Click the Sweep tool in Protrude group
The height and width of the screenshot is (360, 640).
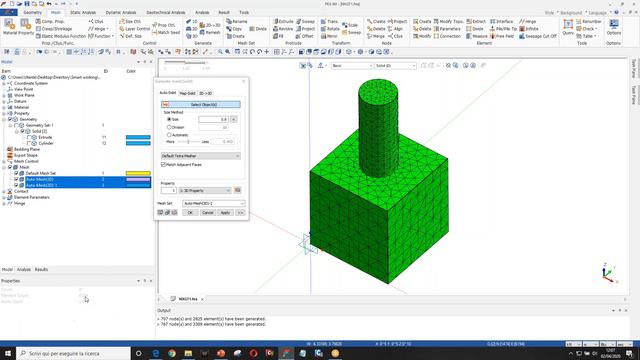pyautogui.click(x=305, y=21)
